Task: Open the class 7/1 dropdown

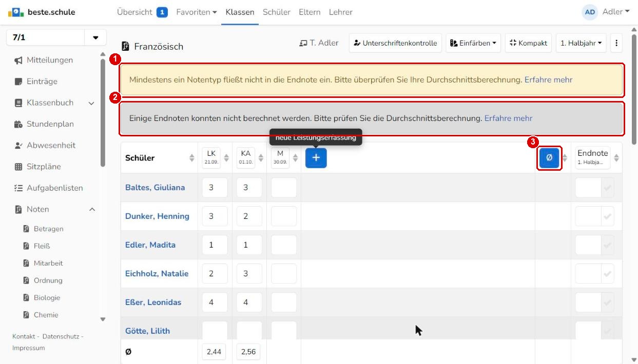Action: [95, 38]
